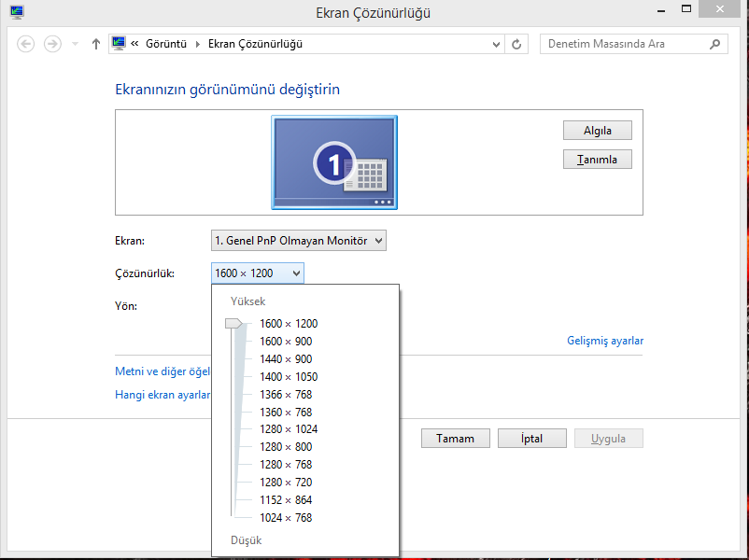
Task: Close the Ekran Çözünürlüğü window
Action: click(720, 9)
